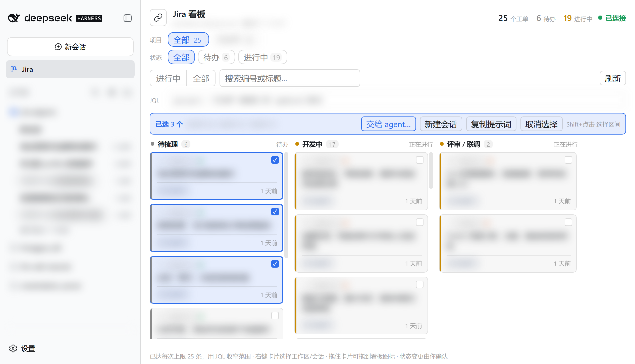Screen dimensions: 635x364
Task: Collapse the sidebar panel icon
Action: (x=128, y=18)
